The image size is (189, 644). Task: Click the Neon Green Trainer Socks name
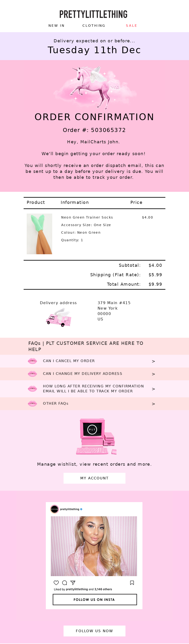point(87,217)
